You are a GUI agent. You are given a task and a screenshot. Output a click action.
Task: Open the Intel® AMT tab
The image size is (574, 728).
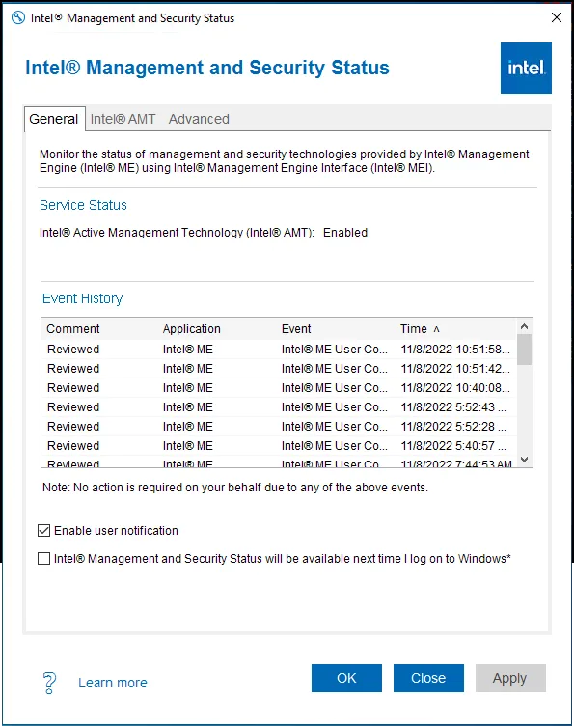[123, 119]
